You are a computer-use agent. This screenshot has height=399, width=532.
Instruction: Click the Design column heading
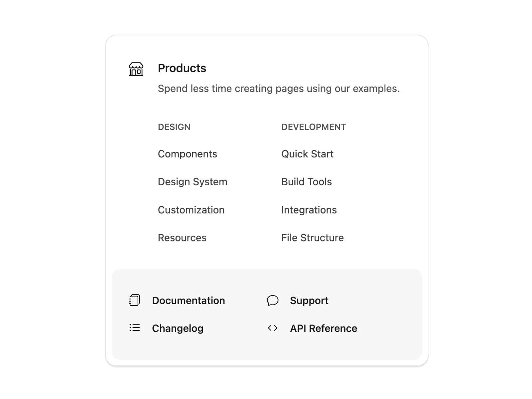(174, 127)
